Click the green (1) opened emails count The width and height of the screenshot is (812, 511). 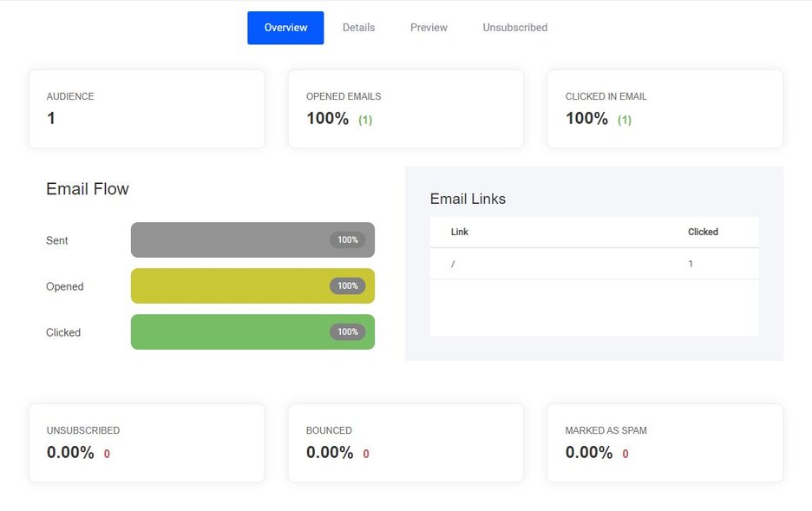tap(365, 120)
